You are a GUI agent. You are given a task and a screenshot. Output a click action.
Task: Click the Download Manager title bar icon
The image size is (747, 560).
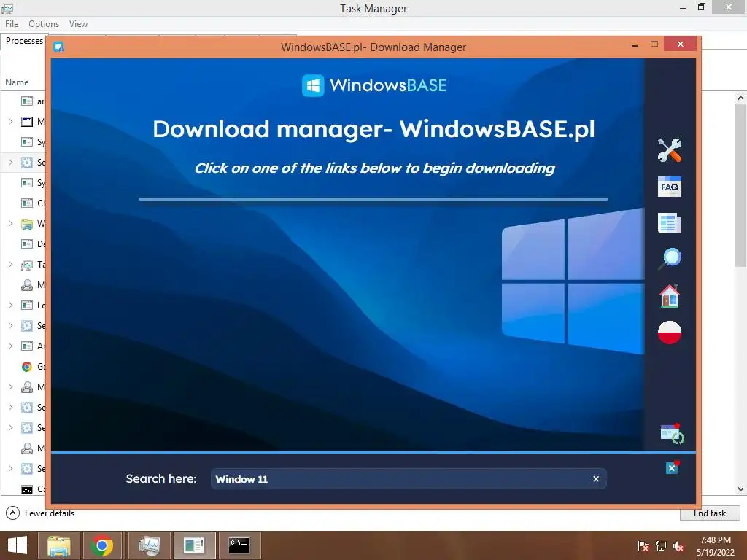coord(58,47)
